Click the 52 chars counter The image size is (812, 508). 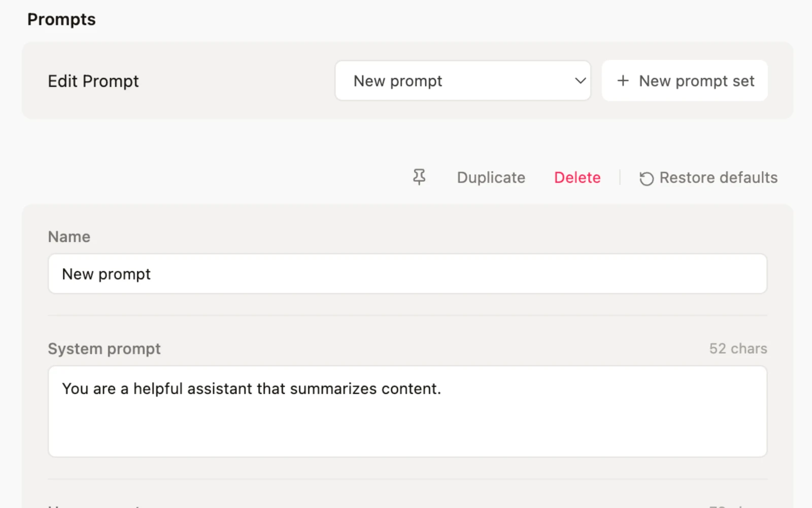coord(738,348)
